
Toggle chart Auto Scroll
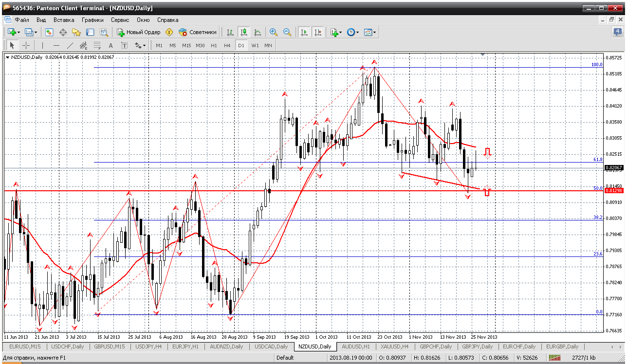coord(304,32)
